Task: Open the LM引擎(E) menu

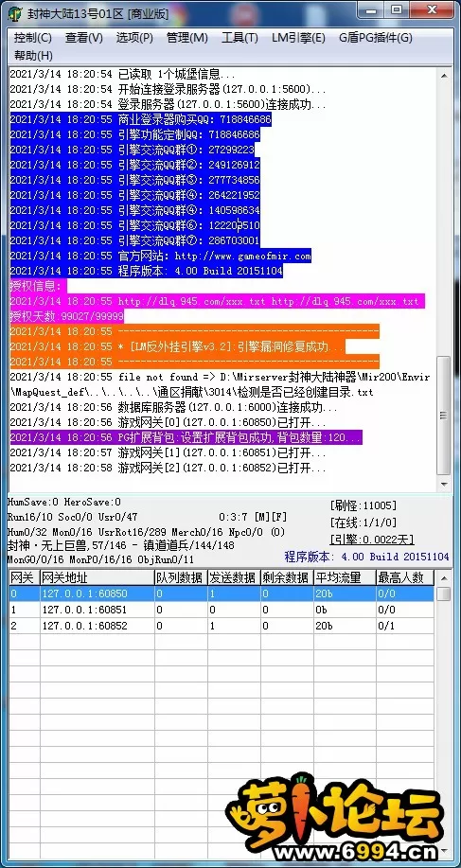Action: tap(298, 38)
